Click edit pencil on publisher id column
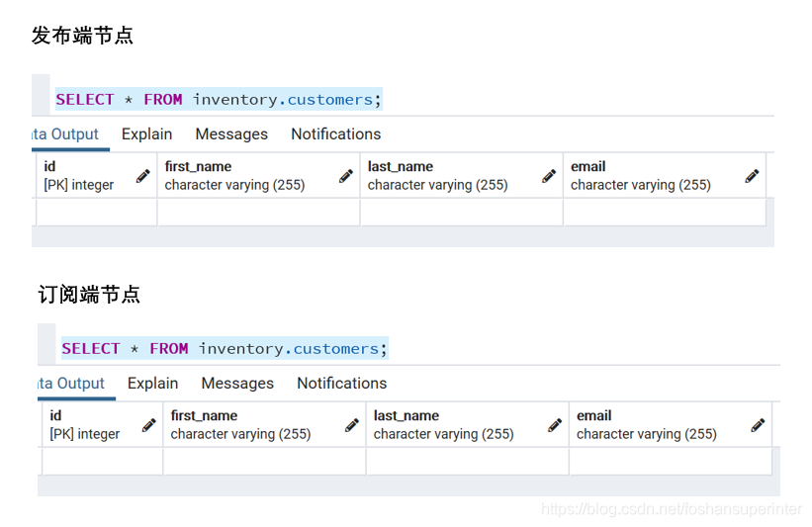 143,176
